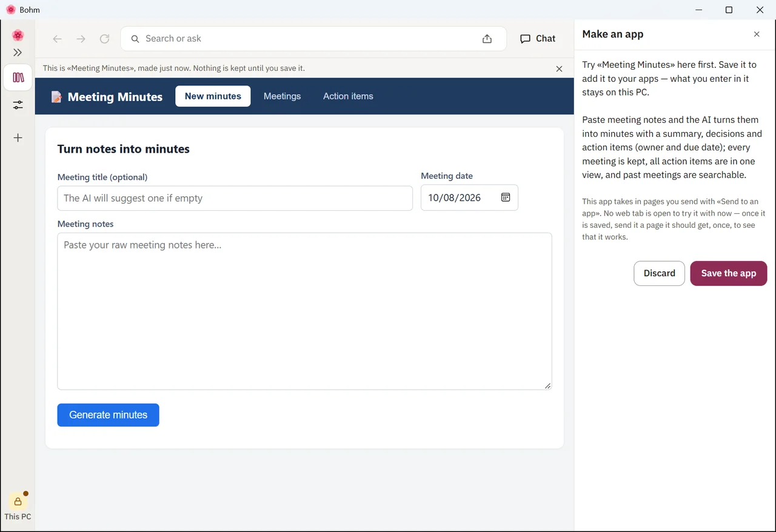This screenshot has height=532, width=776.
Task: Open the calendar picker icon
Action: point(506,198)
